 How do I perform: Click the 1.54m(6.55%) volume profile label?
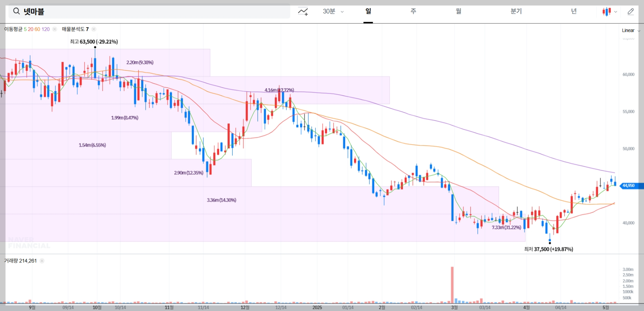click(92, 145)
